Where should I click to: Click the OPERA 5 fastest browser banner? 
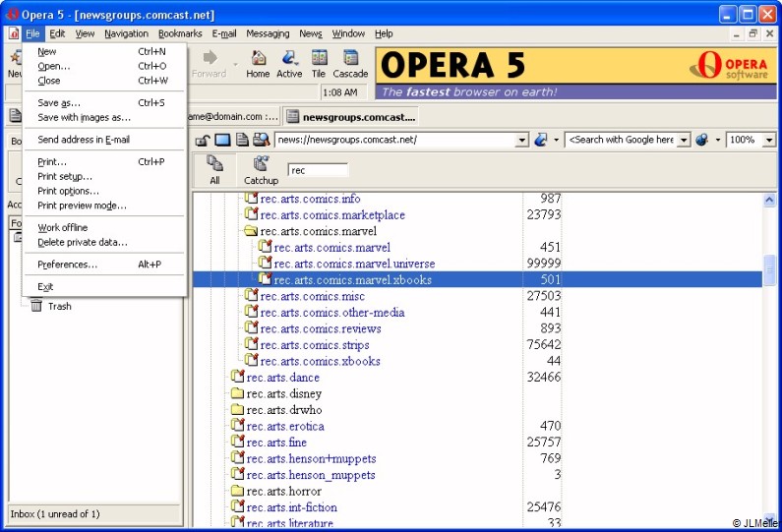point(575,74)
